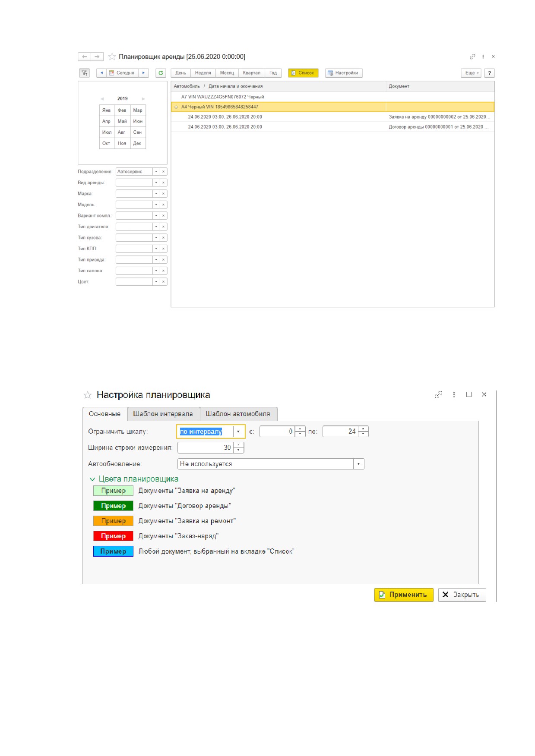This screenshot has height=756, width=535.
Task: Pick Дек in the month calendar
Action: (x=138, y=143)
